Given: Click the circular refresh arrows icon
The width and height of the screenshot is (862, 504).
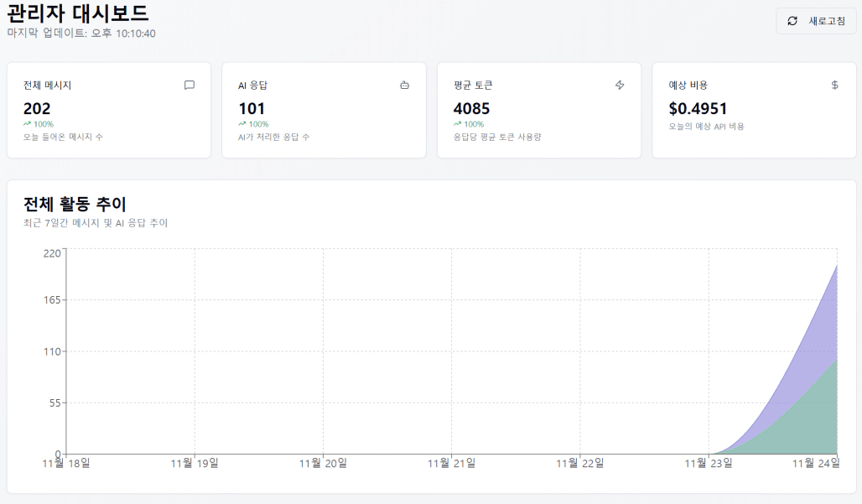Looking at the screenshot, I should [x=792, y=21].
